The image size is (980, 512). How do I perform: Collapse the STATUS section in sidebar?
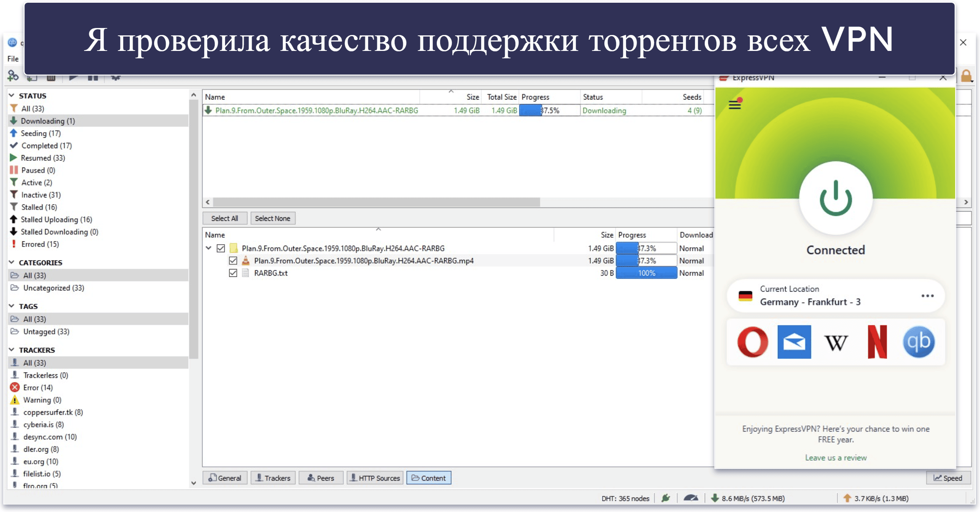coord(12,95)
